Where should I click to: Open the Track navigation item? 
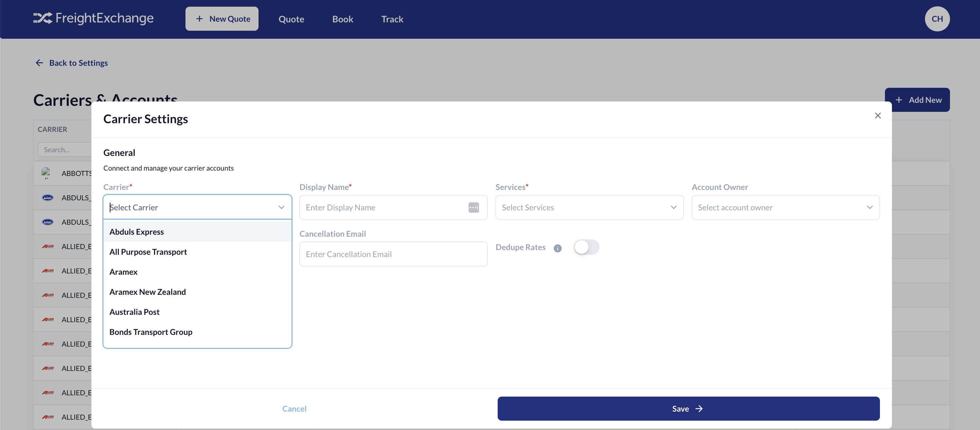pyautogui.click(x=392, y=19)
